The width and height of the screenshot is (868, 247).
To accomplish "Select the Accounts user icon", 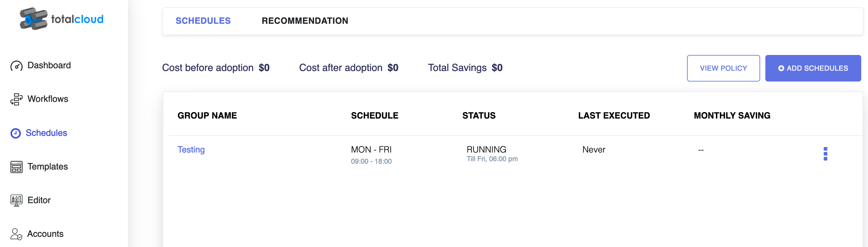I will coord(16,234).
